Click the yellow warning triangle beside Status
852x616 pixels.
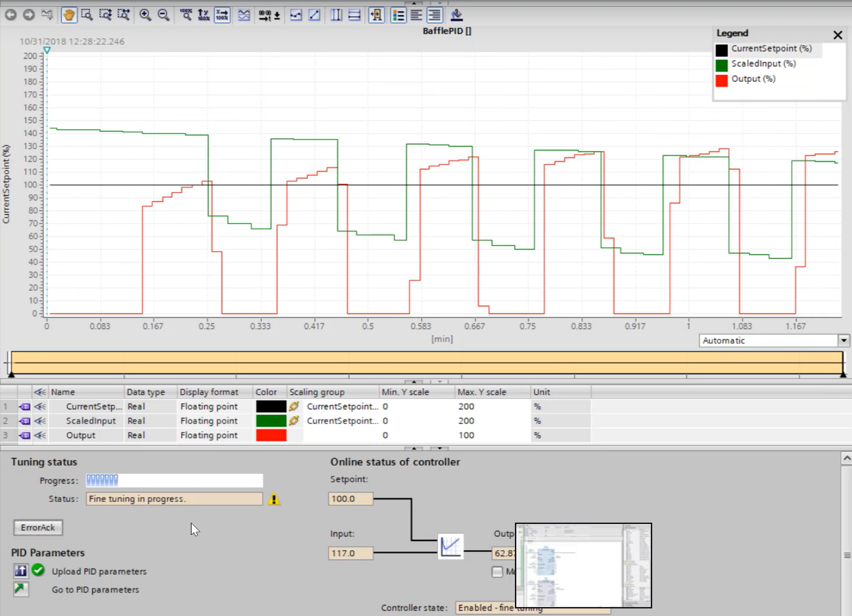pos(274,499)
